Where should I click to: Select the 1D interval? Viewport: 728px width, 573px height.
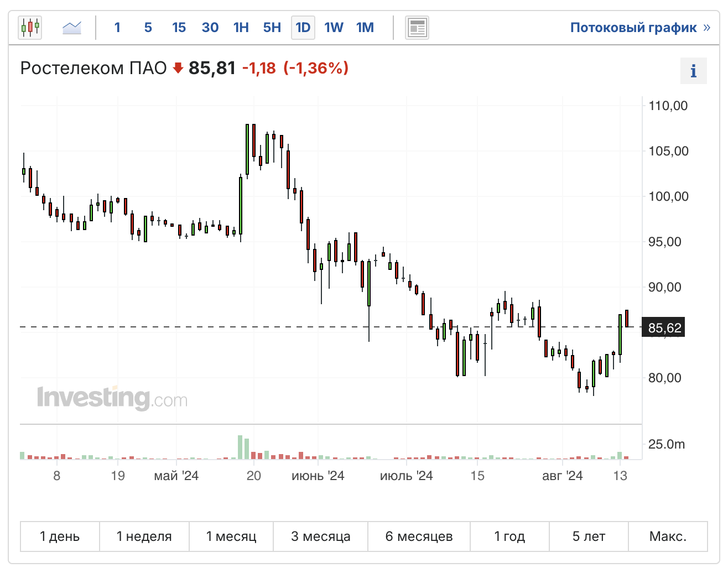pos(303,27)
